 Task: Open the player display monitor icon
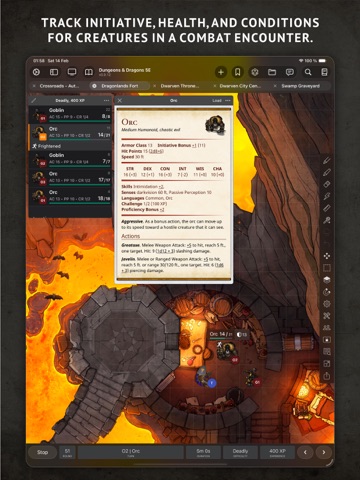(72, 72)
